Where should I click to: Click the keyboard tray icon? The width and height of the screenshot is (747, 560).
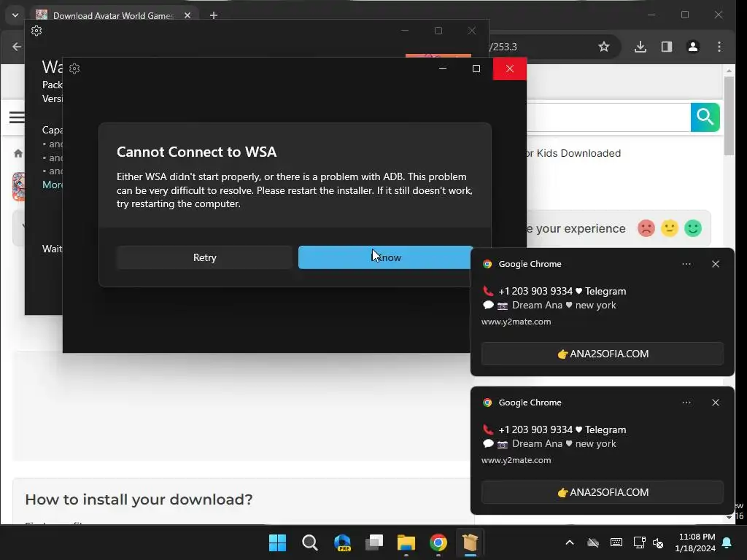[x=616, y=542]
